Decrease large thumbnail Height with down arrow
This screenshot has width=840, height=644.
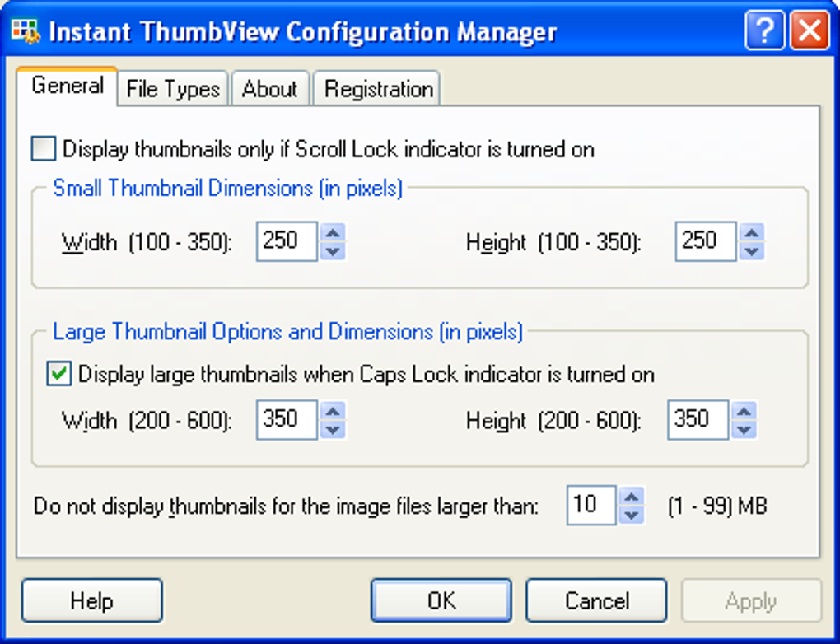pos(744,428)
